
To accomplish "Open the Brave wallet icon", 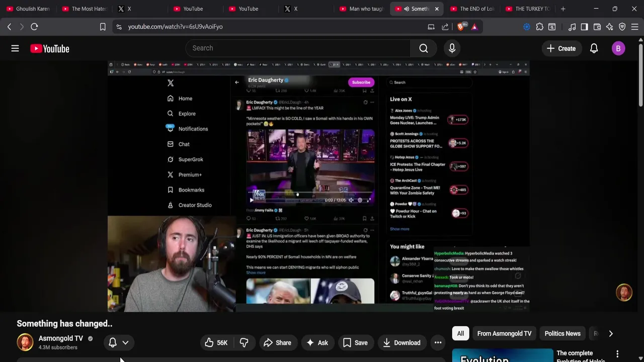I will coord(597,27).
